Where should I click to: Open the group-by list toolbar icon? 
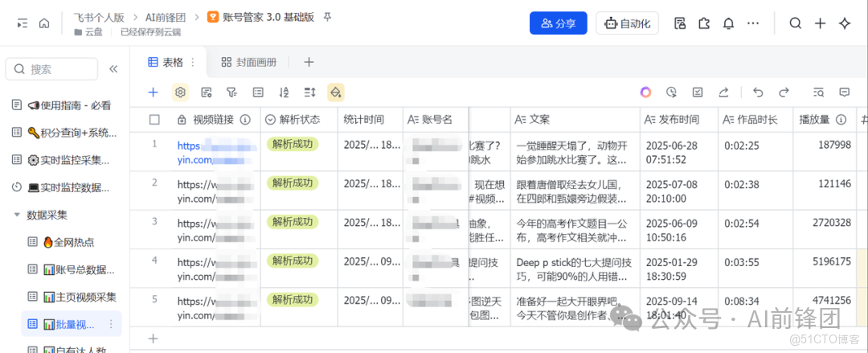click(x=258, y=92)
